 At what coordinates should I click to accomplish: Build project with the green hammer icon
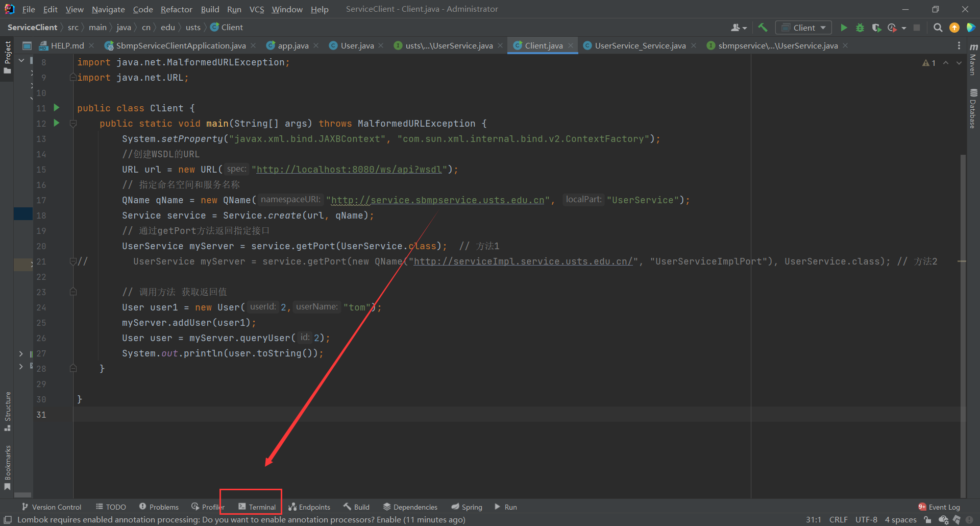click(x=763, y=28)
